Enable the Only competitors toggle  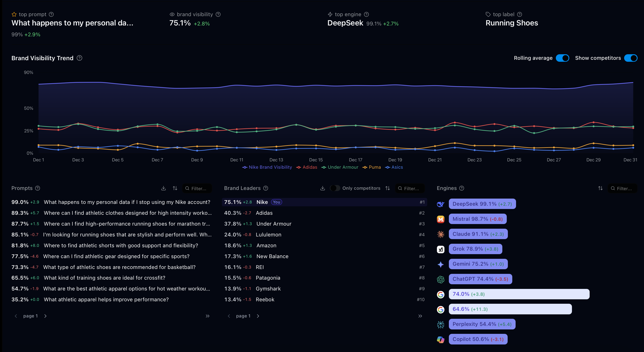335,188
